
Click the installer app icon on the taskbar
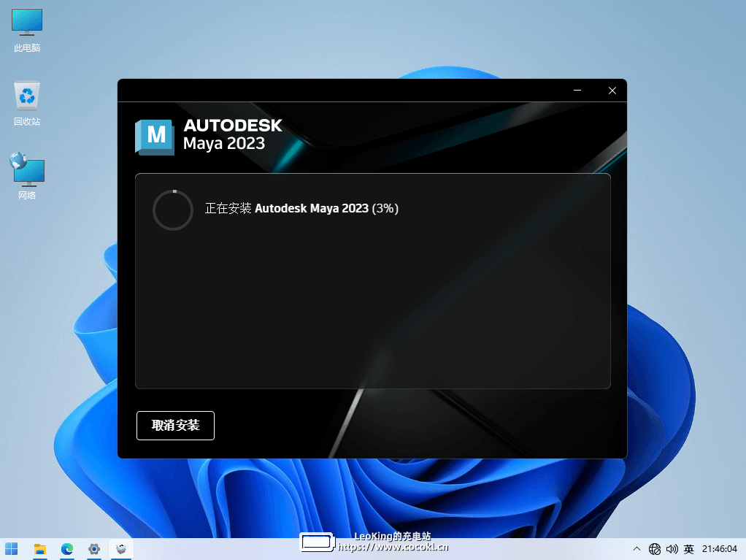121,549
